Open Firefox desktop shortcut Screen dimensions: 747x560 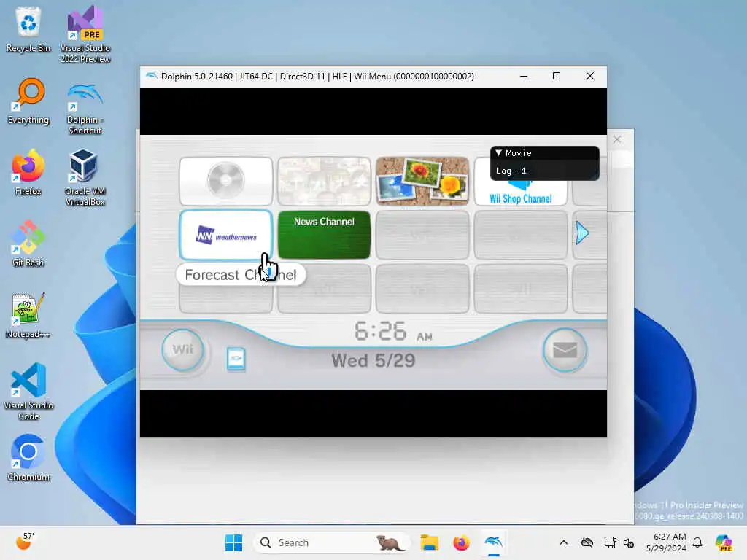28,172
